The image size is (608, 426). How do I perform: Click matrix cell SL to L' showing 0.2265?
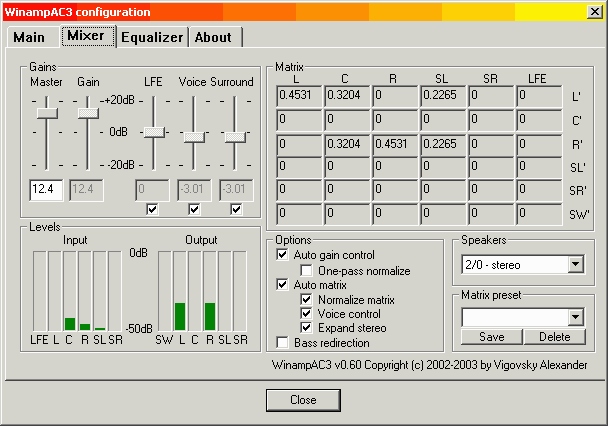444,96
